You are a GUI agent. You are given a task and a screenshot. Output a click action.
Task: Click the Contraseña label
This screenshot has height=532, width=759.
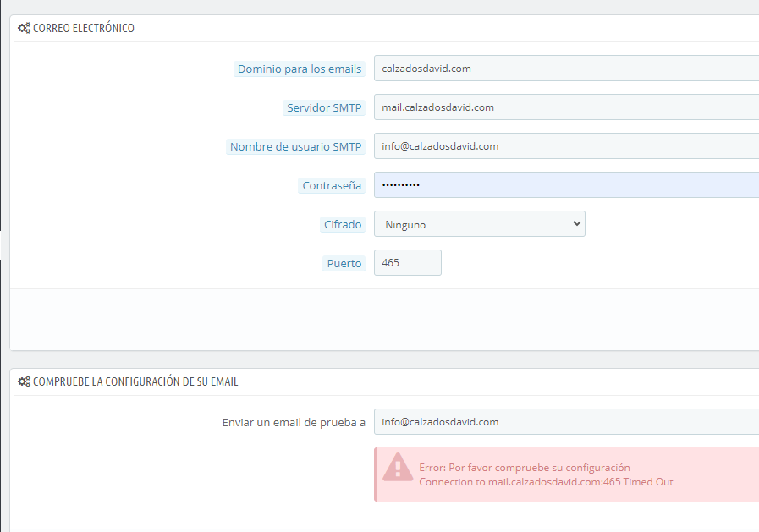pyautogui.click(x=332, y=185)
